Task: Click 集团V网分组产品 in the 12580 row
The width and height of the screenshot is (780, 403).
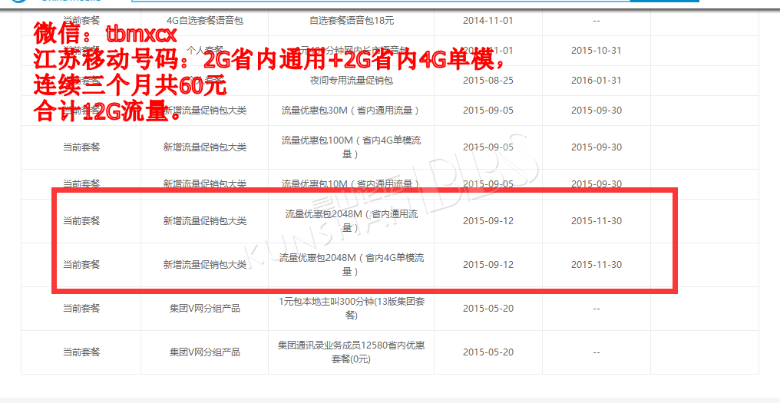Action: (x=204, y=352)
